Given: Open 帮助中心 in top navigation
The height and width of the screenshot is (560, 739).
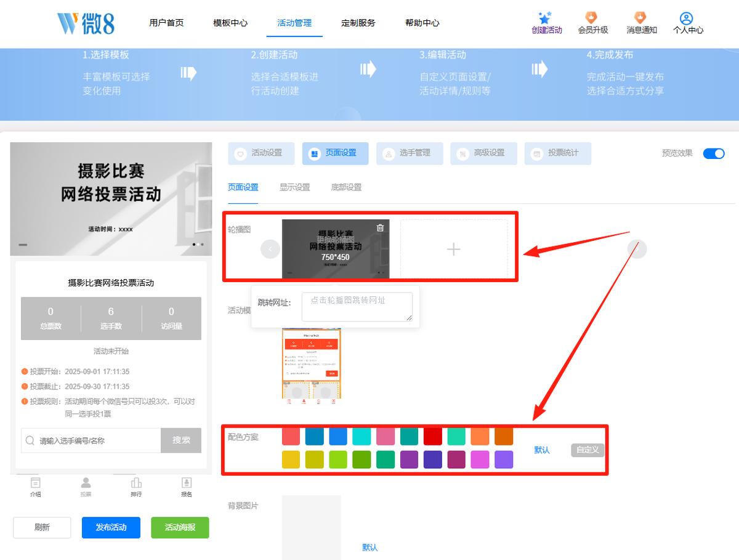Looking at the screenshot, I should pyautogui.click(x=422, y=23).
